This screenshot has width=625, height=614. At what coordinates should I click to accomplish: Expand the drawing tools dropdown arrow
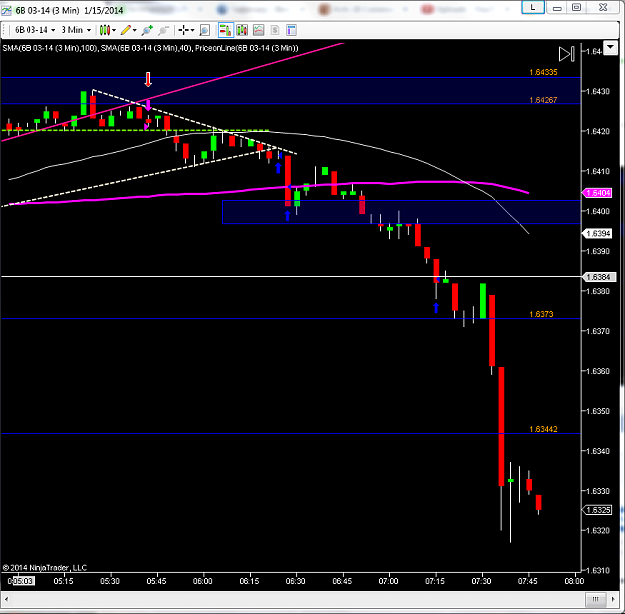[x=134, y=30]
